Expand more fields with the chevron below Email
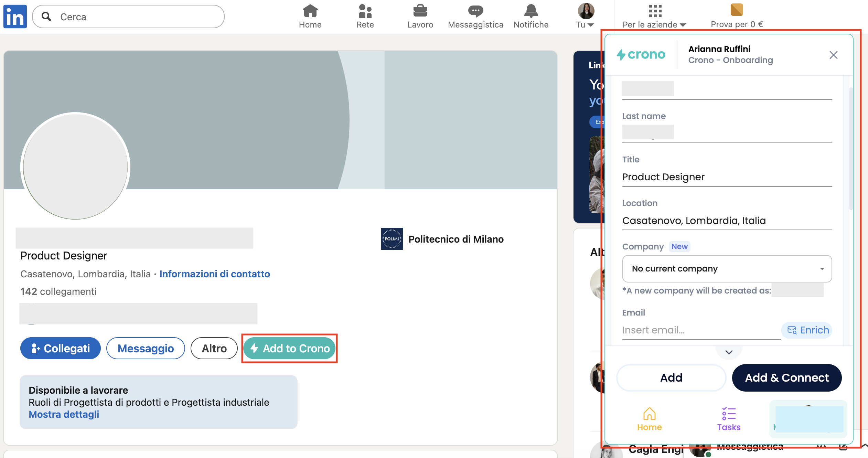 point(729,352)
